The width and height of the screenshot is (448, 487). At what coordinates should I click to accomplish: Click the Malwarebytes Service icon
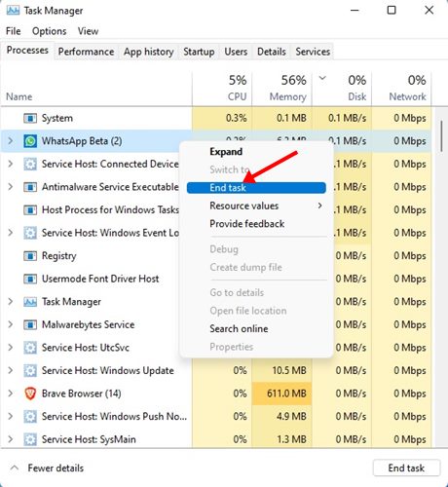coord(30,324)
